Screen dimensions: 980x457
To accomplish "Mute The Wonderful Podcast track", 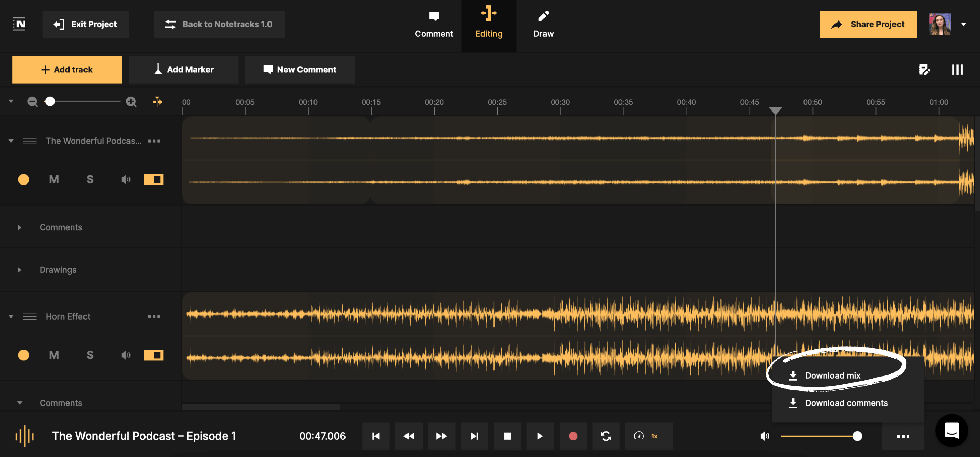I will tap(53, 179).
